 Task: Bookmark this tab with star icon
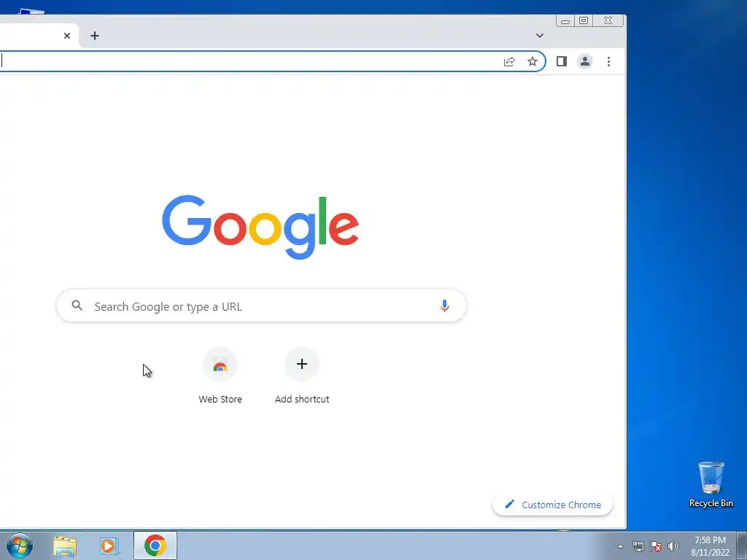(532, 61)
